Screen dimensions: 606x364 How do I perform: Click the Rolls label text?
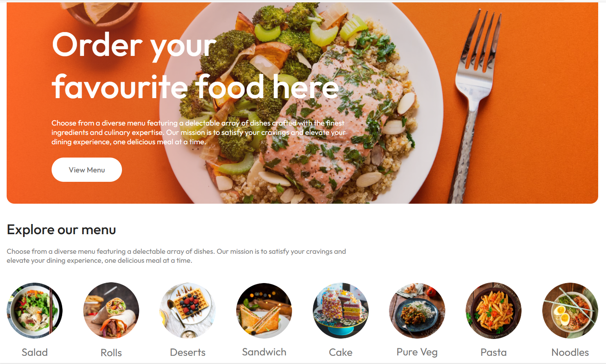pos(111,353)
